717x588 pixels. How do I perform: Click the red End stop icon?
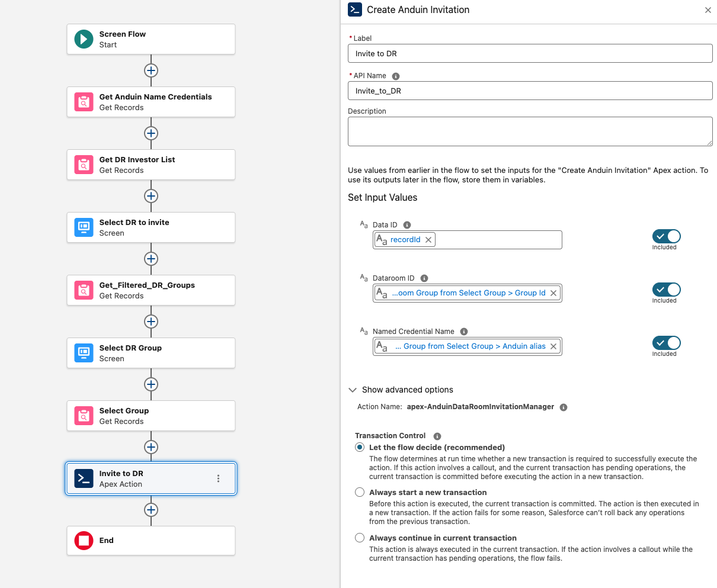pyautogui.click(x=84, y=541)
